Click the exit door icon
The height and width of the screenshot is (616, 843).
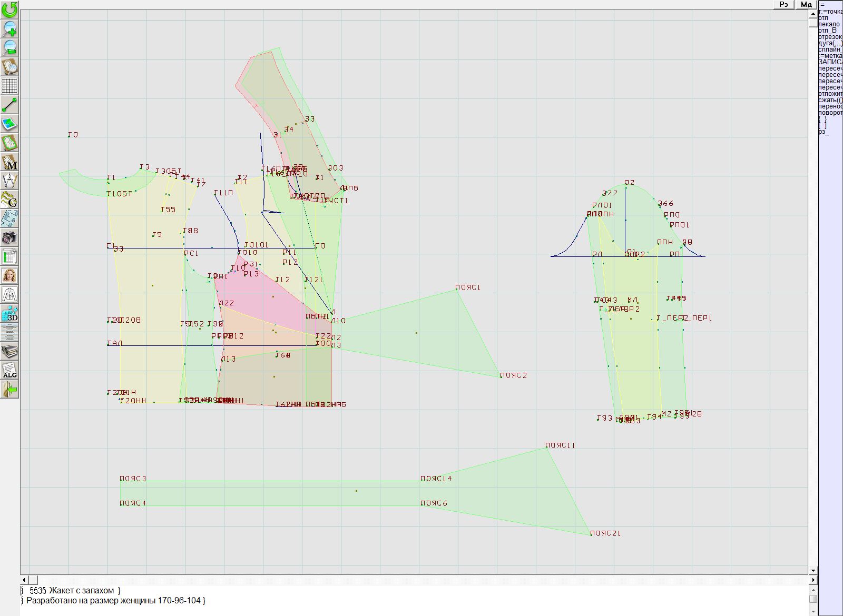(x=9, y=389)
